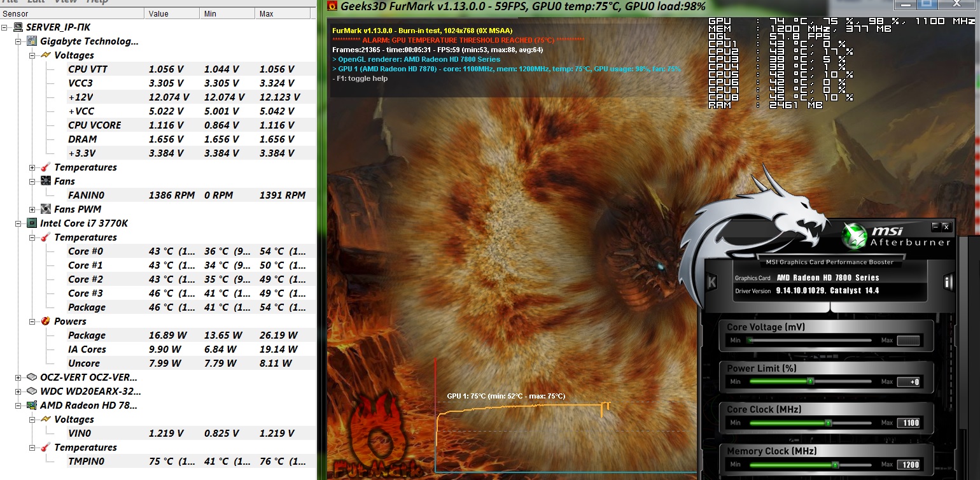Collapse the Fans group
This screenshot has height=480, width=980.
(x=32, y=181)
